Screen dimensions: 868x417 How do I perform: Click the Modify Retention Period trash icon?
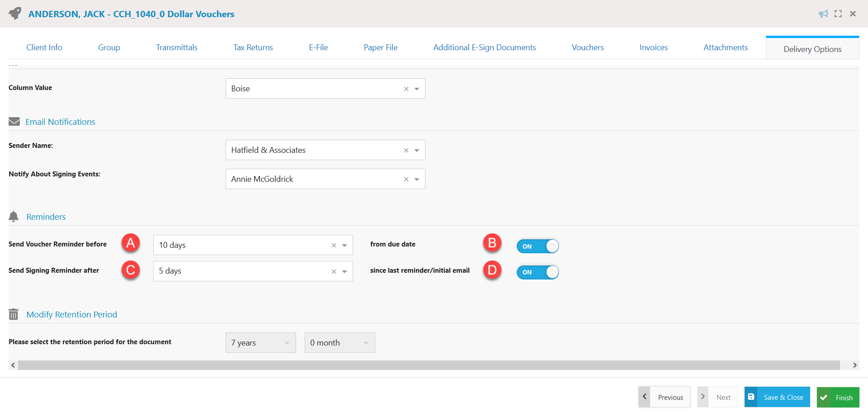tap(13, 314)
